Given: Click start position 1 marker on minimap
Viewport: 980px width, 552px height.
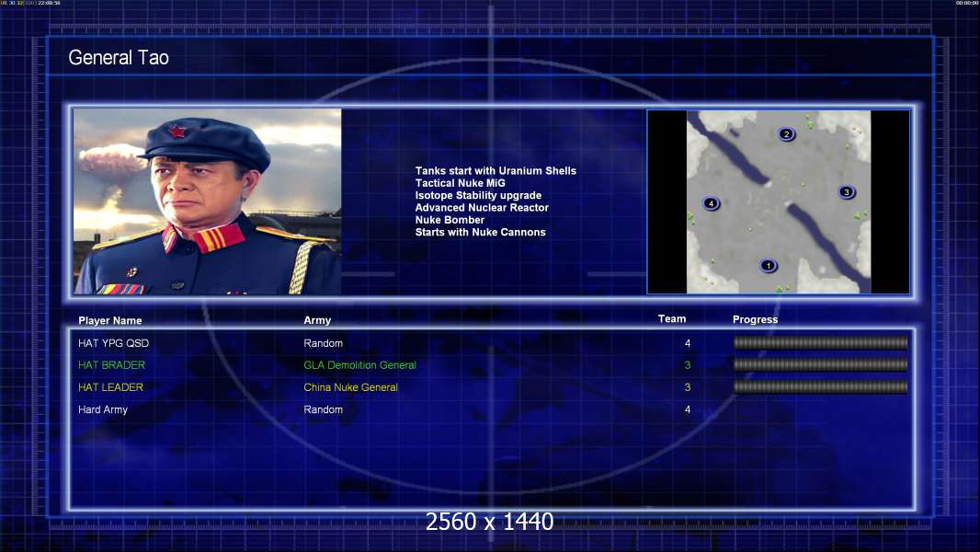Looking at the screenshot, I should (x=769, y=266).
